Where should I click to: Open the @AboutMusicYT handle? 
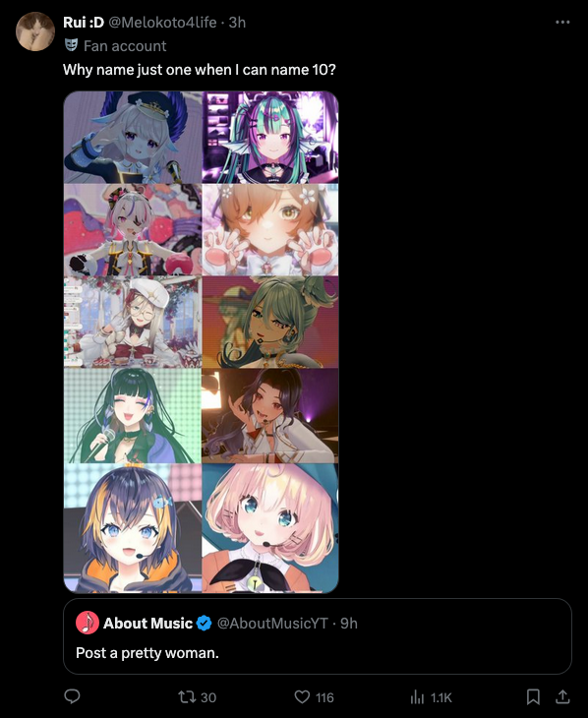(x=272, y=624)
